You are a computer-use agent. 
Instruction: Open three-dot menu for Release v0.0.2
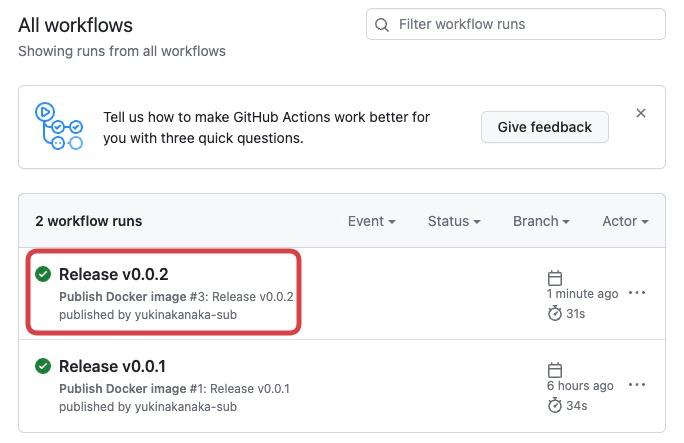point(637,294)
